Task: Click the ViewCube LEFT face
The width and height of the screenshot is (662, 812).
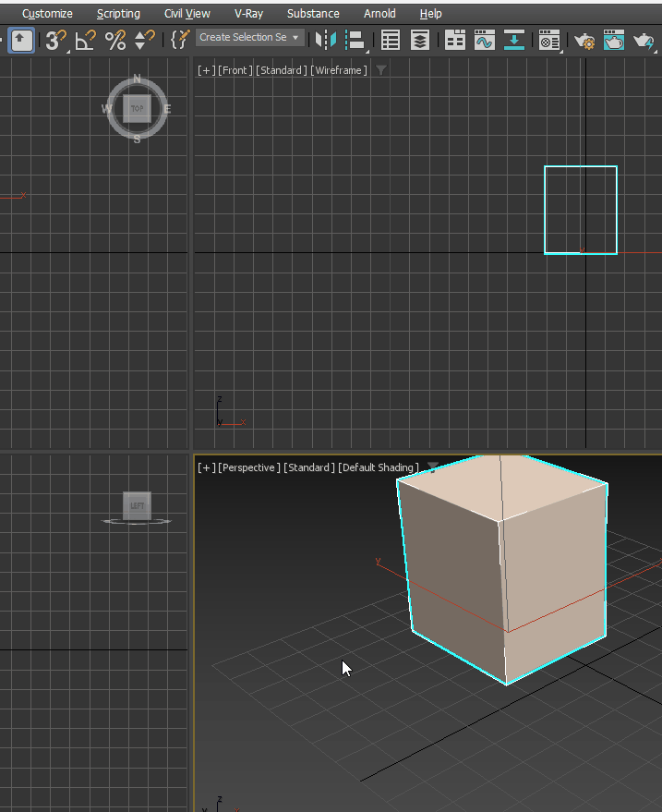Action: pos(138,506)
